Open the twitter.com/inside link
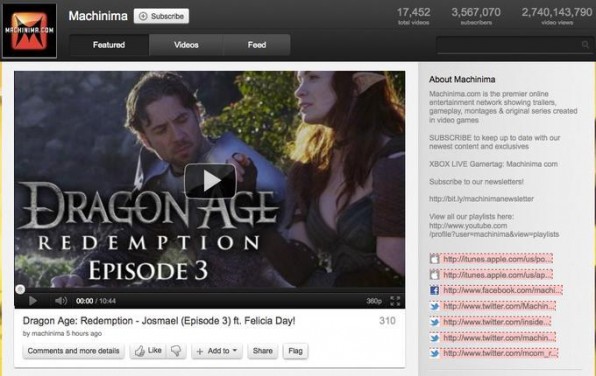 [x=496, y=322]
